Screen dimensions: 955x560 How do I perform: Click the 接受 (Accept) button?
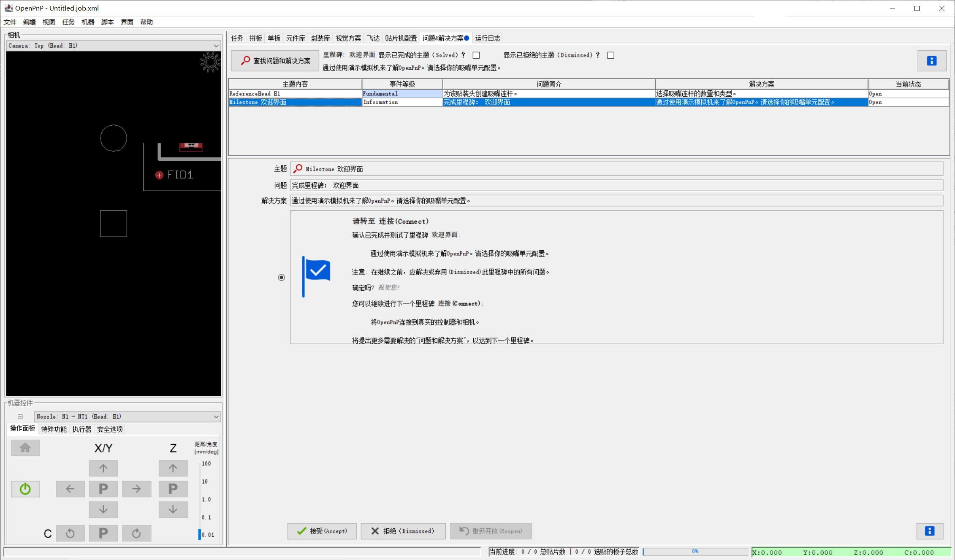click(x=322, y=531)
